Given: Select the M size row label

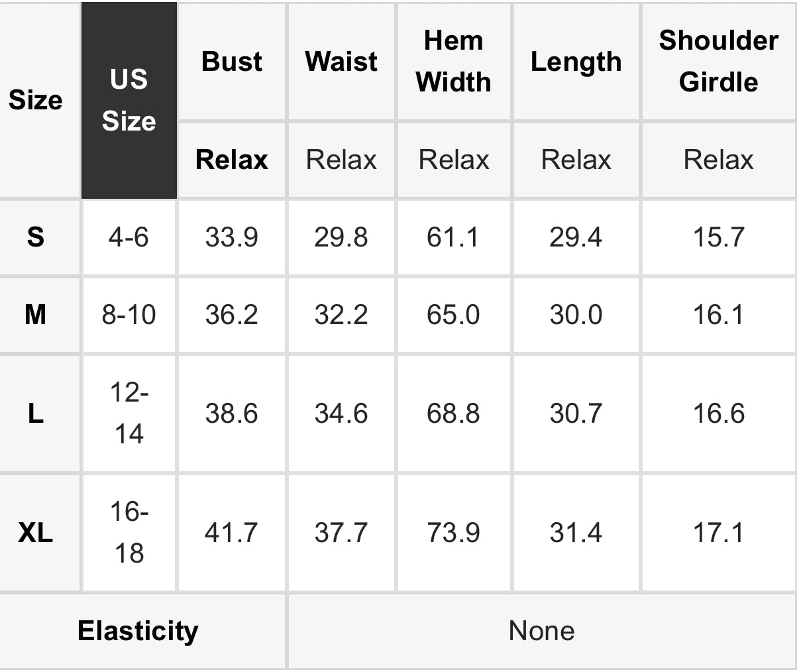Looking at the screenshot, I should pos(35,314).
